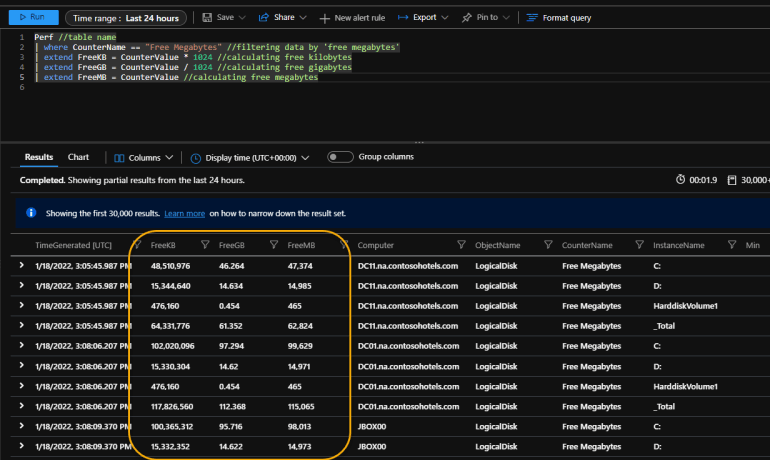Image resolution: width=770 pixels, height=460 pixels.
Task: Filter the Computer column
Action: (x=461, y=245)
